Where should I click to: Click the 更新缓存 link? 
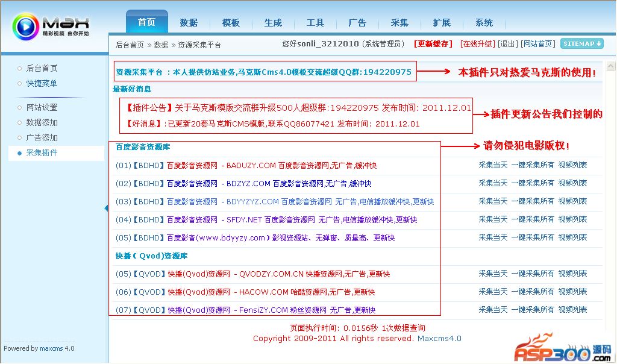click(433, 43)
